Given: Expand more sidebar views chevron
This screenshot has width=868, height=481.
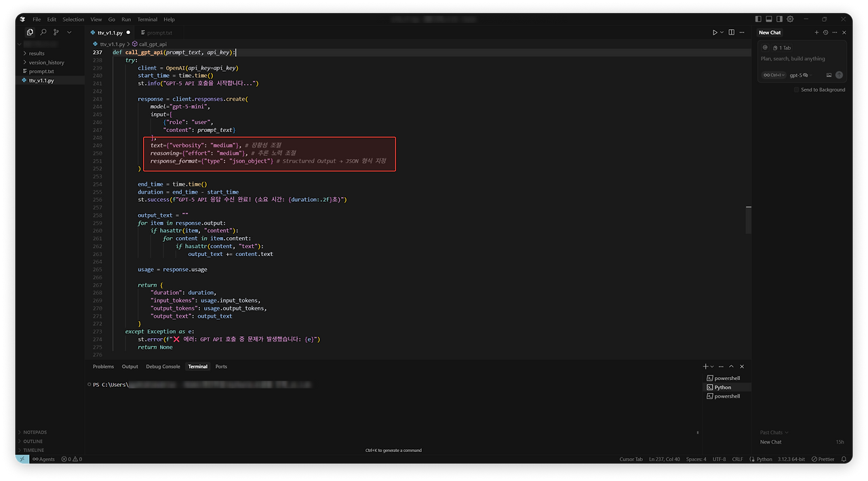Looking at the screenshot, I should [69, 32].
